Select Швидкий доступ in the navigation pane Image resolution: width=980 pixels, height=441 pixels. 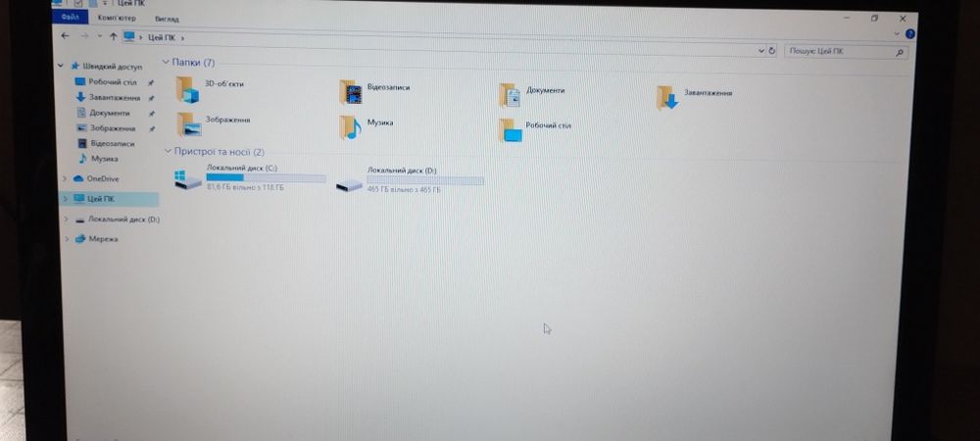tap(113, 67)
